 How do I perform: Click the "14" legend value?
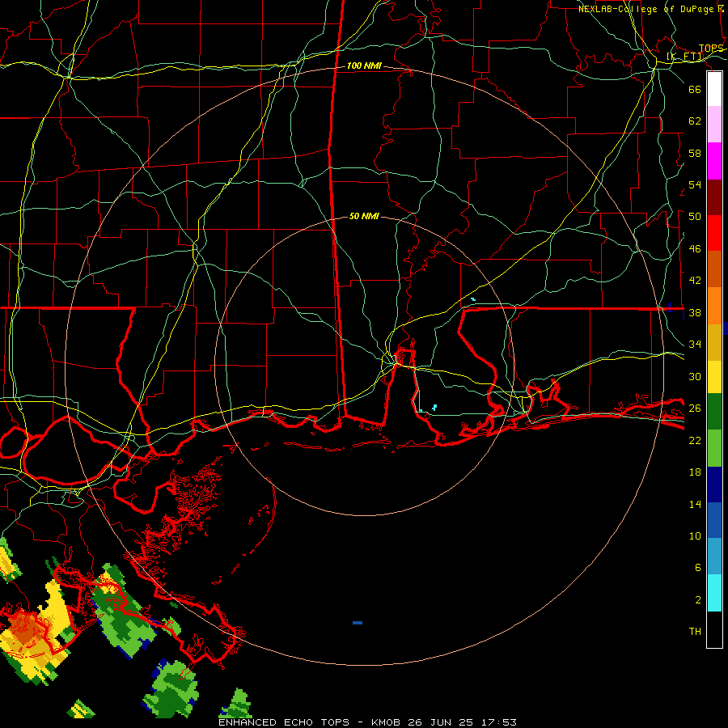pos(695,504)
